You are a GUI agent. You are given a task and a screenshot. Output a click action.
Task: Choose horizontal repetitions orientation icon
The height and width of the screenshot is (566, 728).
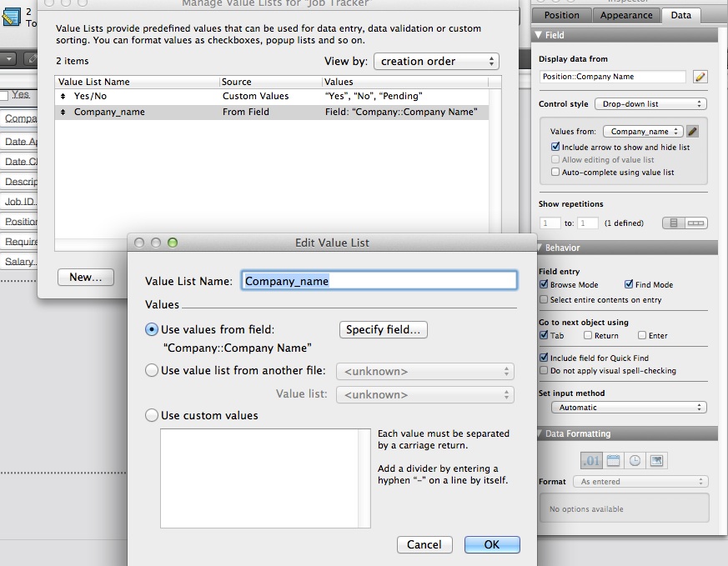pyautogui.click(x=695, y=223)
